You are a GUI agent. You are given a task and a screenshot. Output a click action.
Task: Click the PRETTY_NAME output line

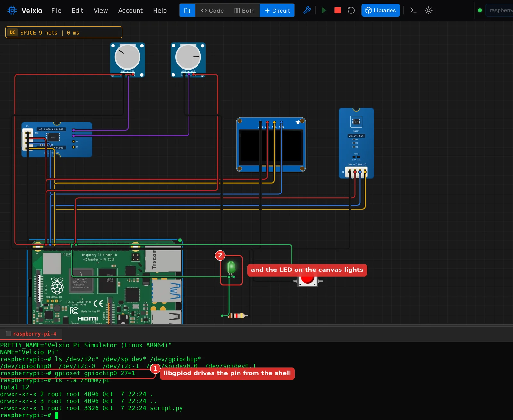tap(86, 345)
